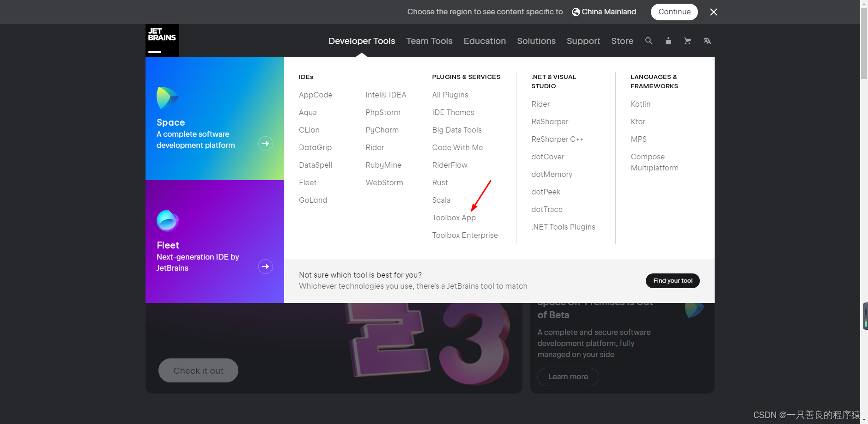Viewport: 868px width, 424px height.
Task: Click the Learn more button
Action: 568,377
